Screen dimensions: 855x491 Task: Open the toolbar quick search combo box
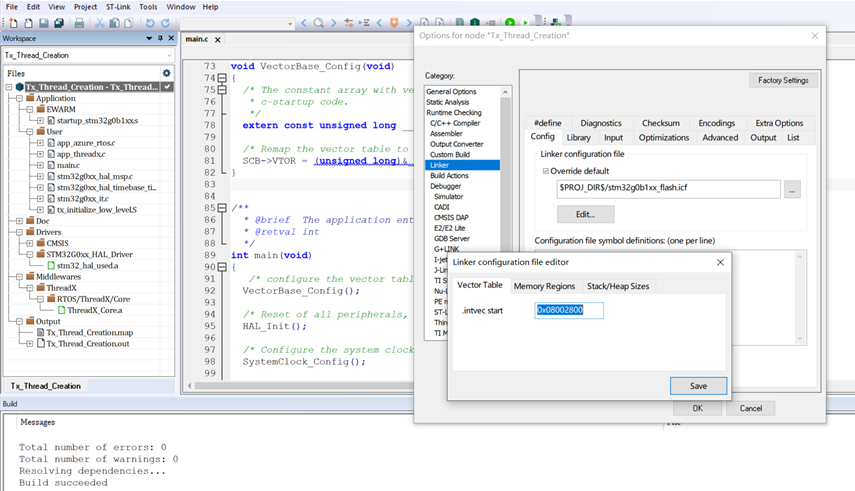[x=237, y=23]
